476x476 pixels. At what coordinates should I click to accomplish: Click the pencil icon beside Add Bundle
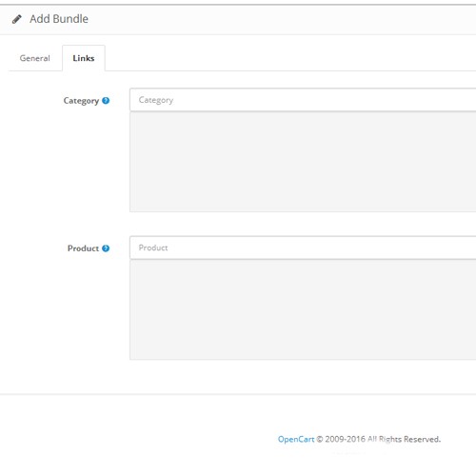coord(17,19)
